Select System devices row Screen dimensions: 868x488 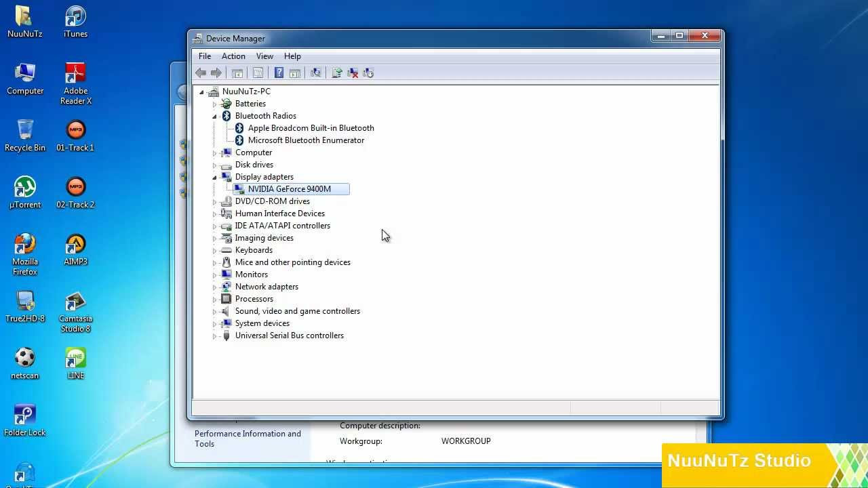(262, 323)
